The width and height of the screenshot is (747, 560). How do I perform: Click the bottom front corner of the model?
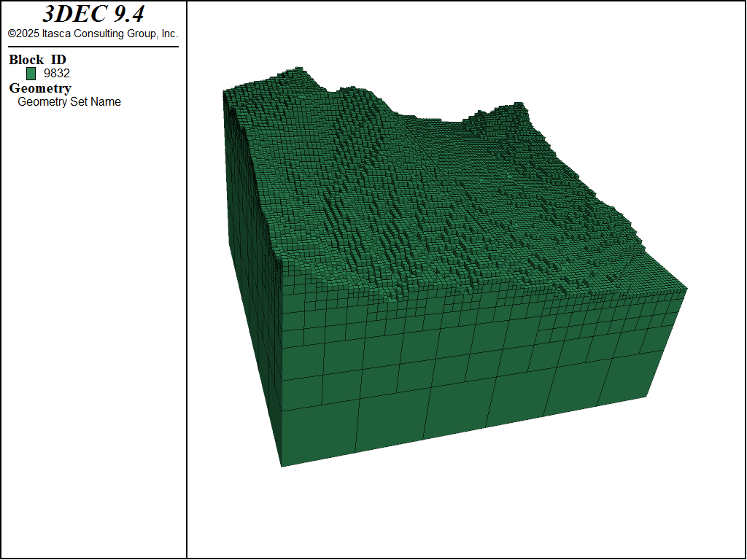click(x=282, y=465)
